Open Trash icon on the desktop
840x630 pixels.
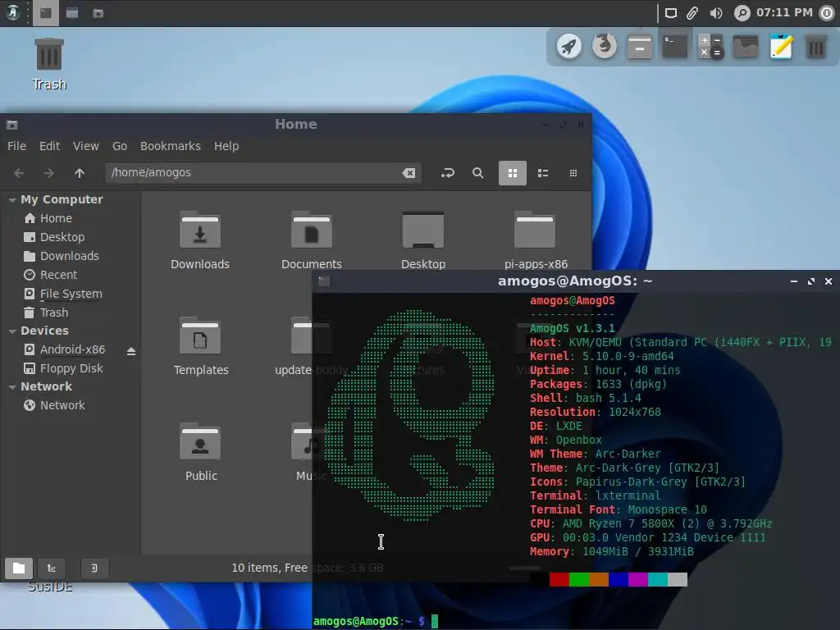pos(49,64)
